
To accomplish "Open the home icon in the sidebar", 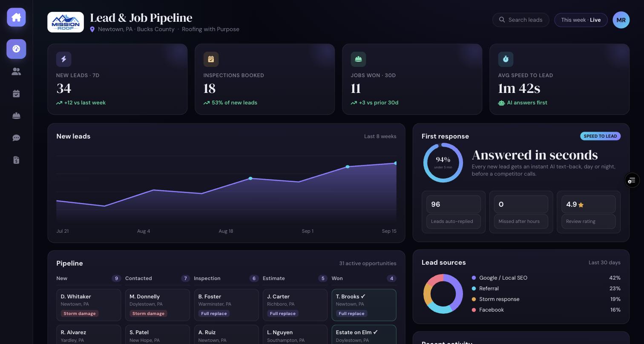I will 16,17.
